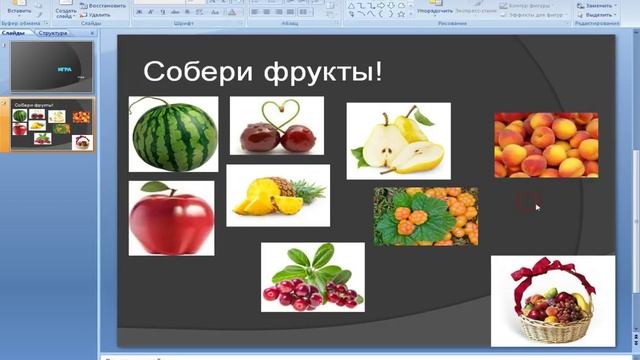This screenshot has width=640, height=360.
Task: Expand the shapes gallery scroll arrow
Action: (411, 14)
